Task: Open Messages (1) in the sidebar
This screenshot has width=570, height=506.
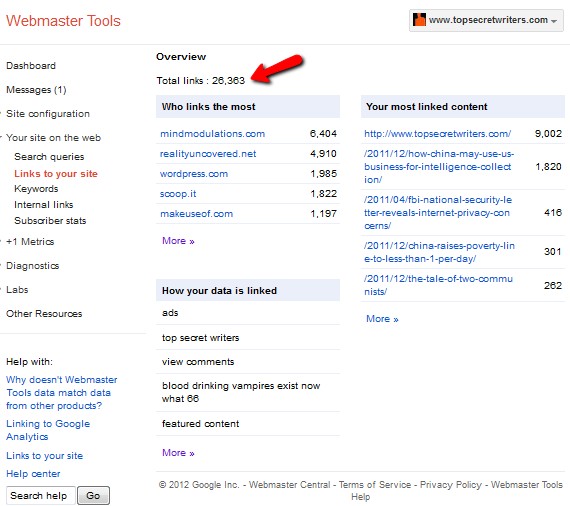Action: [36, 90]
